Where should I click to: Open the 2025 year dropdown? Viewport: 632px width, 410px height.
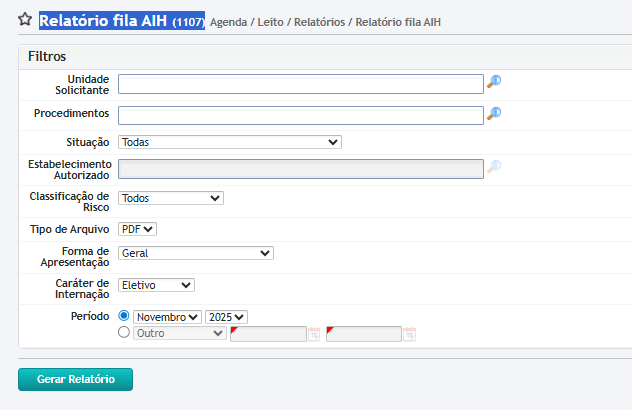[226, 317]
